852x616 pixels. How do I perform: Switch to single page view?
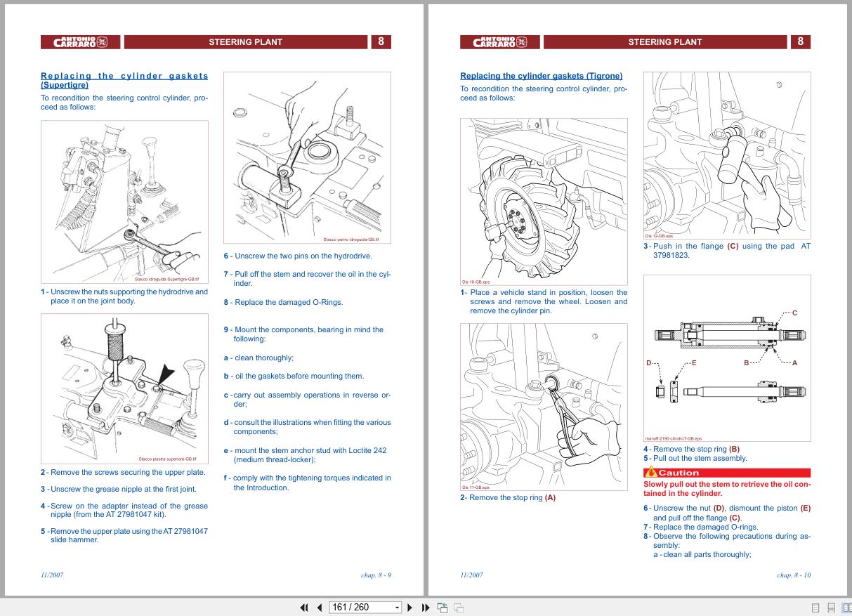click(815, 608)
